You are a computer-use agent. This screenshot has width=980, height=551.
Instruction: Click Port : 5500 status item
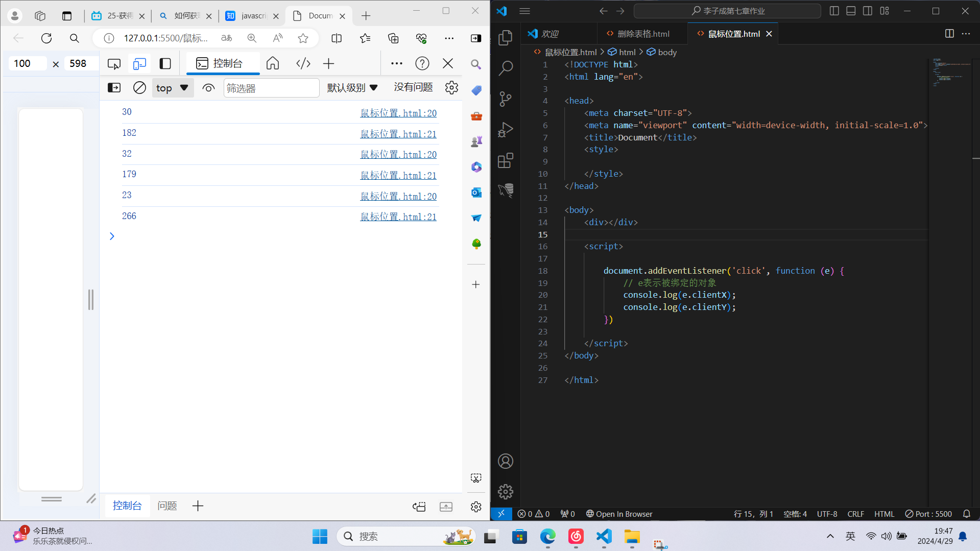pyautogui.click(x=928, y=514)
